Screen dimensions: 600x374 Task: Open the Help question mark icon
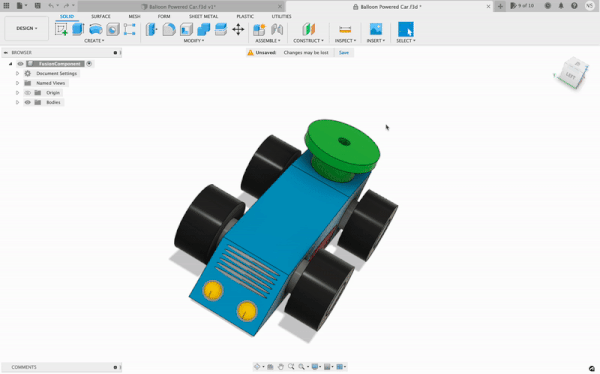(574, 6)
